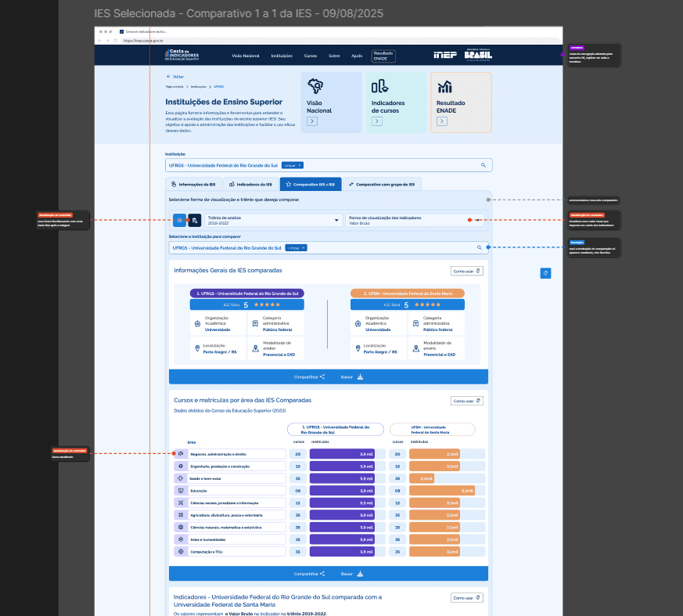Click Limpar in comparison institution field
Image resolution: width=683 pixels, height=616 pixels.
[x=297, y=247]
